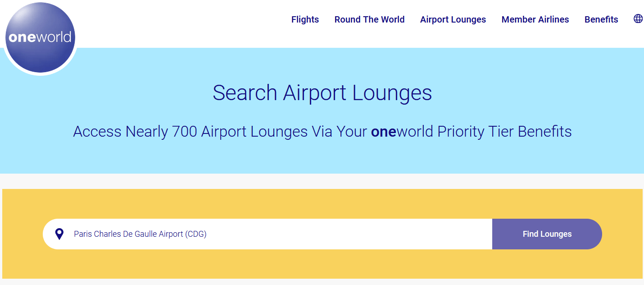Click the bold oneworld word in subheading

coord(383,132)
